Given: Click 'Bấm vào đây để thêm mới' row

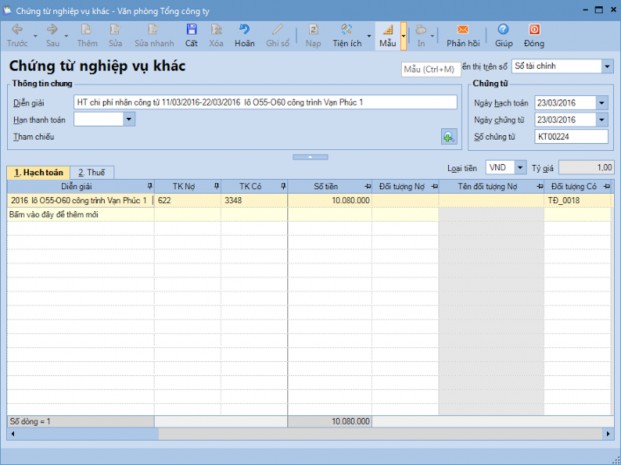Looking at the screenshot, I should [80, 214].
